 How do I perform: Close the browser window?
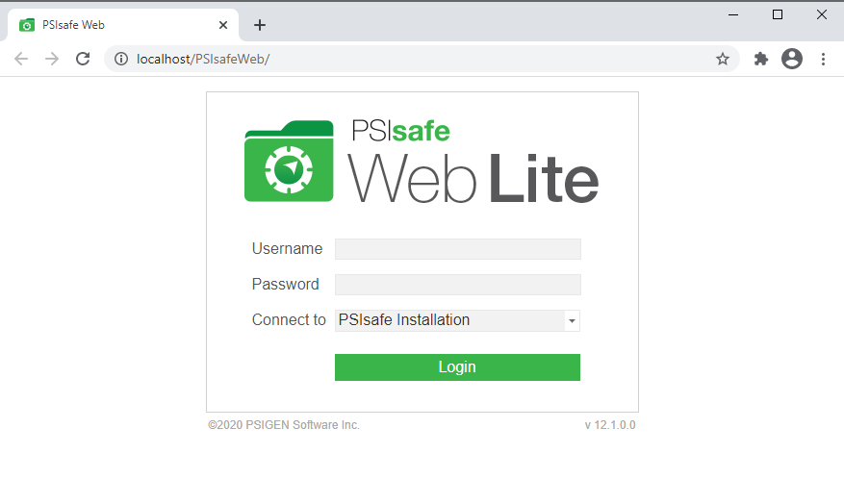[822, 14]
